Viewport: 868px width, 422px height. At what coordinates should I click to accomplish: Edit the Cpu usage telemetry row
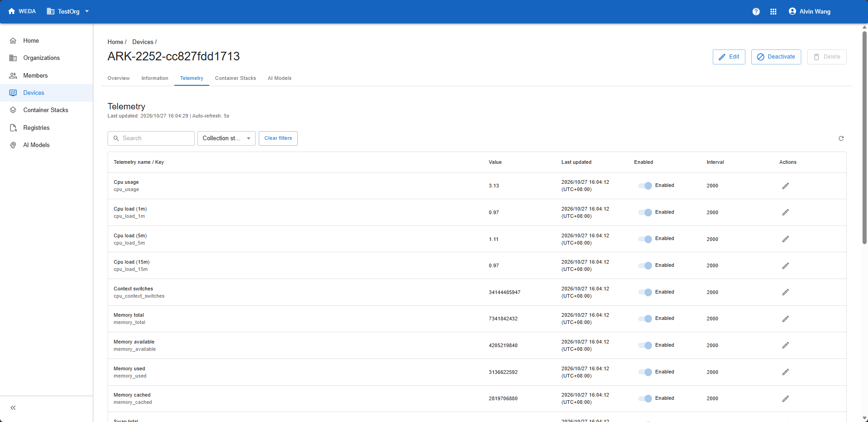click(786, 186)
